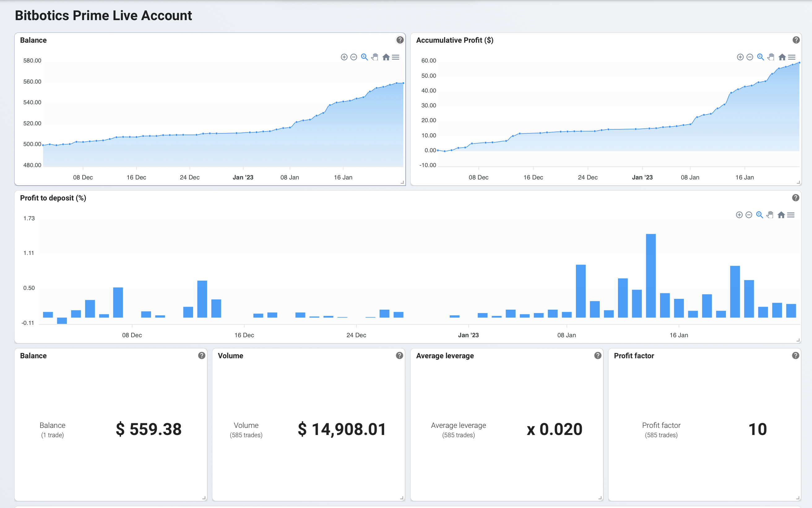Click the $ 14,908.01 volume value
Image resolution: width=812 pixels, height=508 pixels.
point(342,429)
